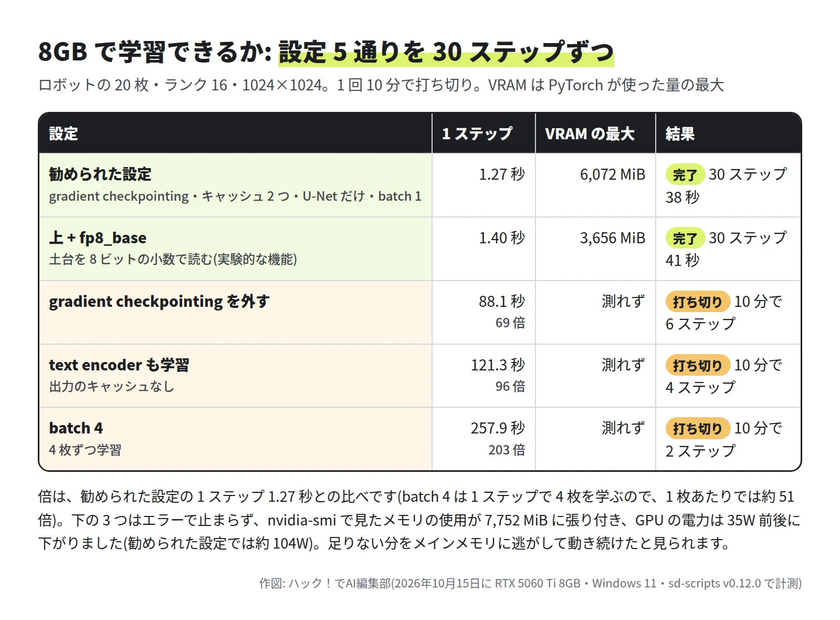Click the '257.9 秒' step time

pos(498,428)
